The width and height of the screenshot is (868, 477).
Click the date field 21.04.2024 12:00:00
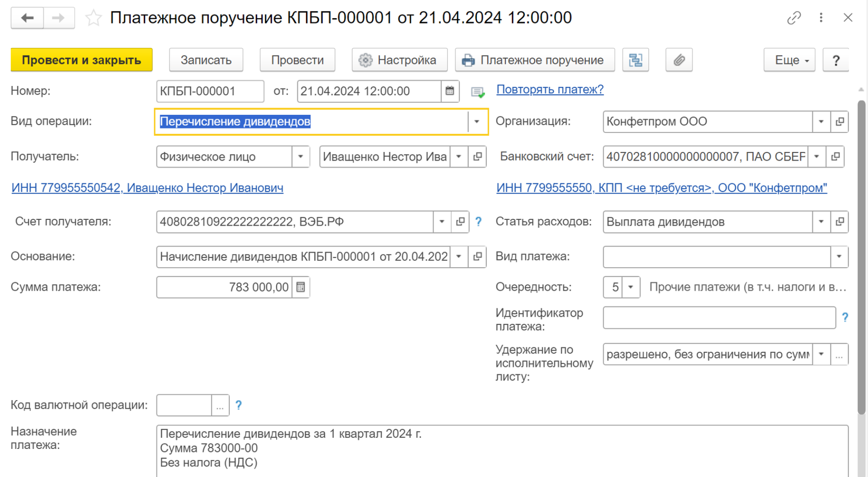coord(369,91)
